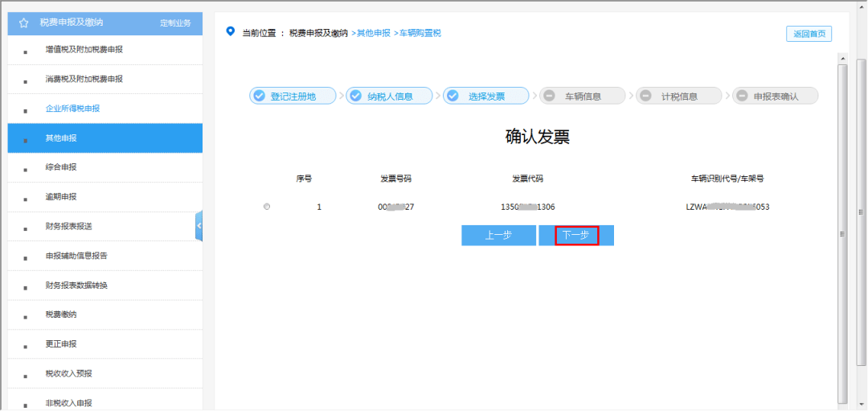Viewport: 868px width, 411px height.
Task: Go to the 计税信息 step
Action: click(679, 96)
